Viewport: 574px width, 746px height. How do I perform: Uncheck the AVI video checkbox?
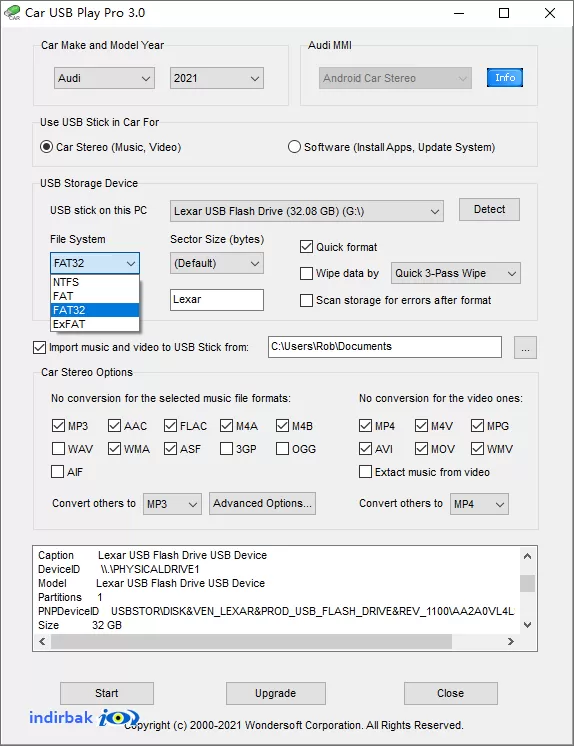coord(365,449)
